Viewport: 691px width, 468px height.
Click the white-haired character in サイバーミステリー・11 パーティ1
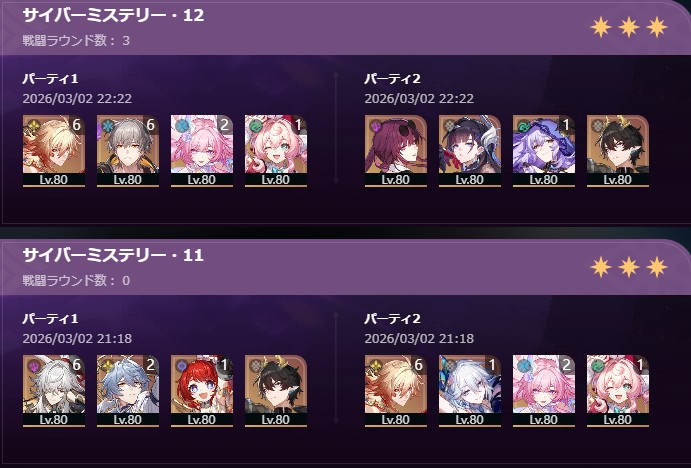tap(54, 391)
